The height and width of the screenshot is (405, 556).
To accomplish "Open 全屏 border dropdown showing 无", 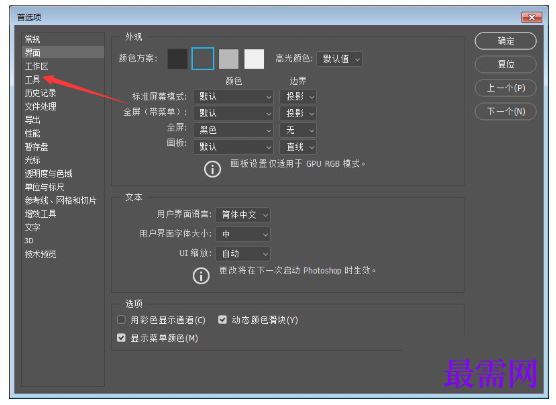I will tap(298, 130).
